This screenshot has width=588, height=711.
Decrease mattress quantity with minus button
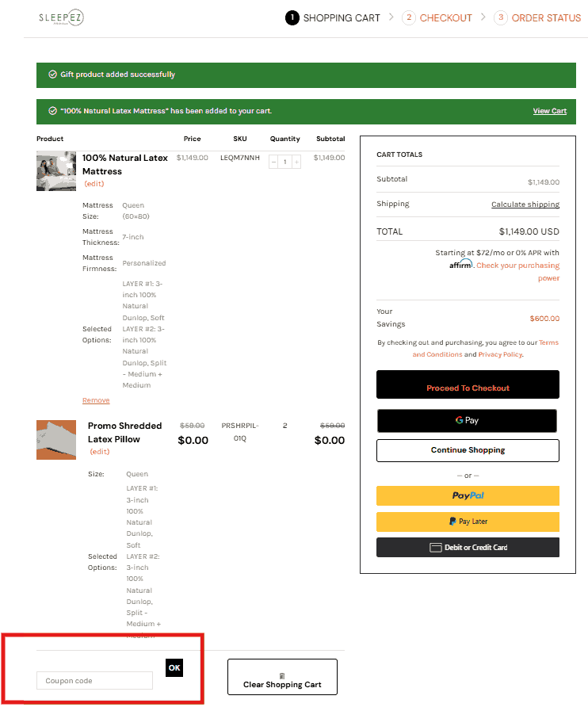(274, 162)
